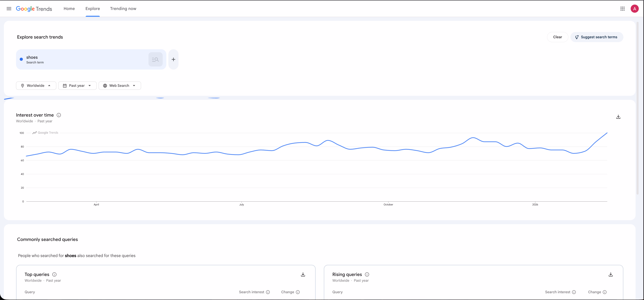Open the Google apps grid

(623, 8)
